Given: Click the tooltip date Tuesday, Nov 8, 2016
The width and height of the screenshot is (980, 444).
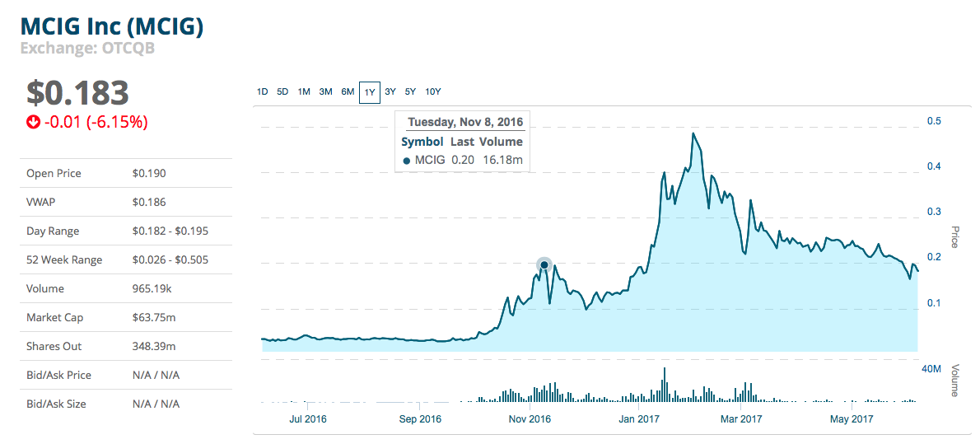Looking at the screenshot, I should [465, 121].
